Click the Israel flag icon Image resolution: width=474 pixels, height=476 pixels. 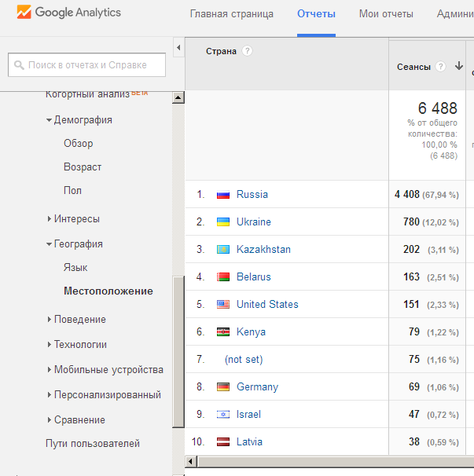223,414
